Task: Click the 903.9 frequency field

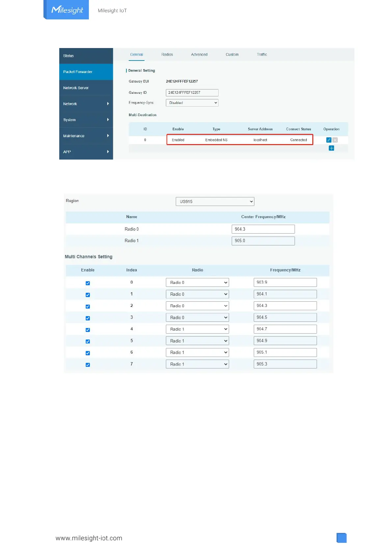Action: (x=285, y=282)
